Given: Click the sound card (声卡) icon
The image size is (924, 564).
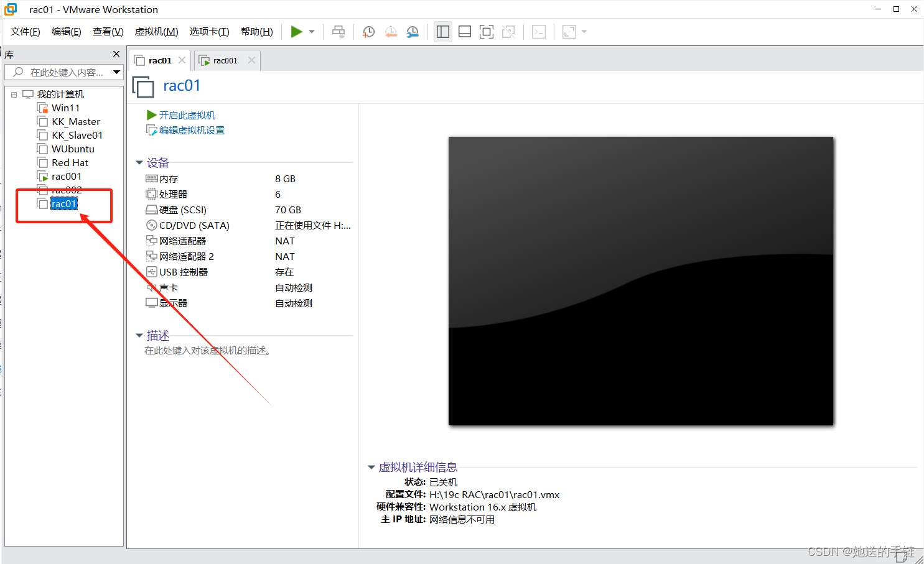Looking at the screenshot, I should click(152, 287).
